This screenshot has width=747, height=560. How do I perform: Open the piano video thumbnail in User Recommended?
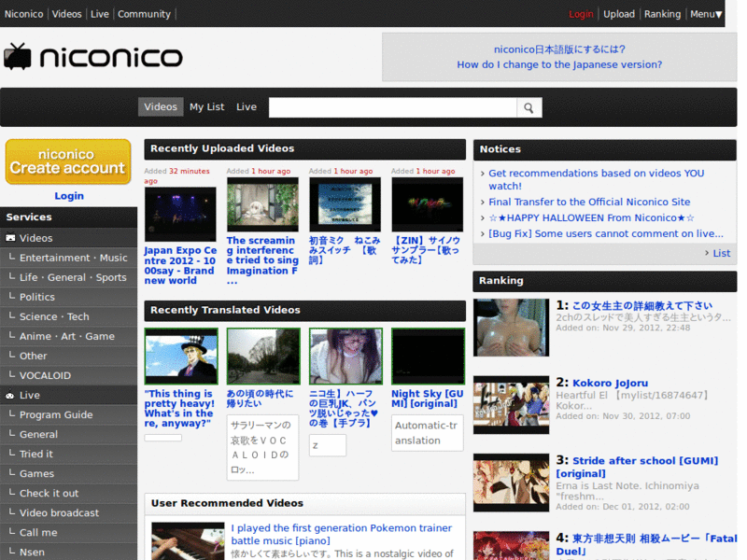[x=188, y=541]
